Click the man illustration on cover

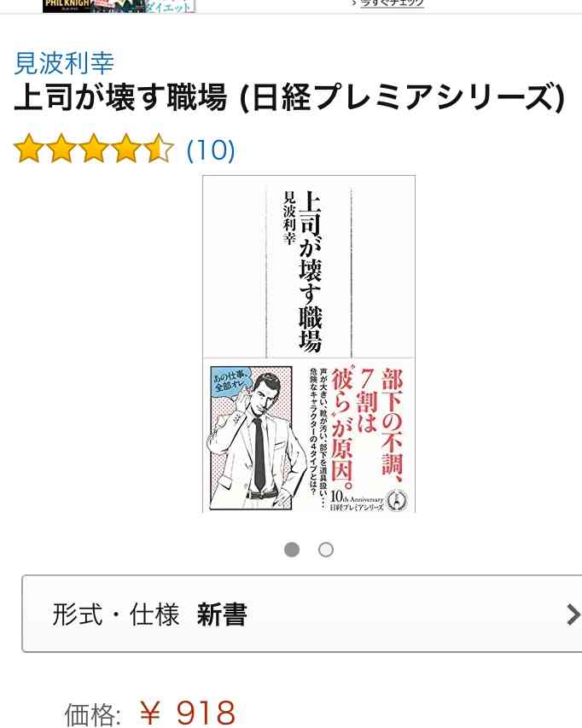252,438
